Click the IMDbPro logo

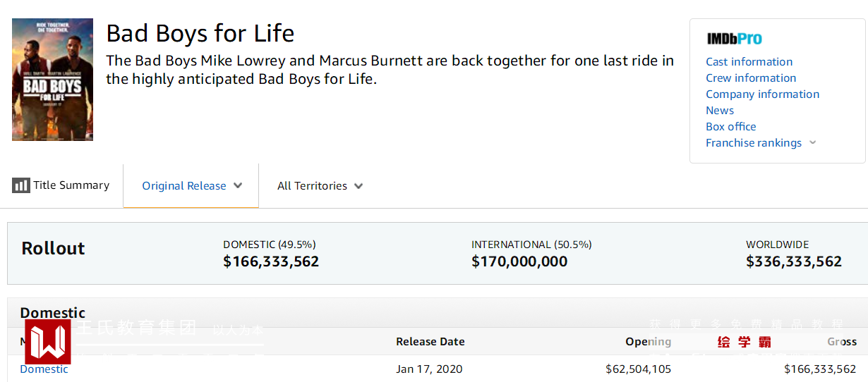[x=734, y=39]
